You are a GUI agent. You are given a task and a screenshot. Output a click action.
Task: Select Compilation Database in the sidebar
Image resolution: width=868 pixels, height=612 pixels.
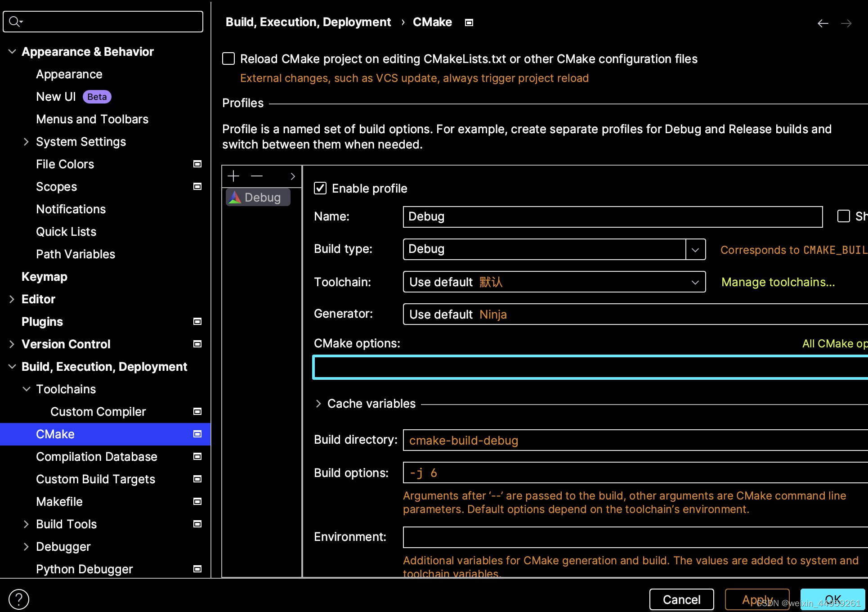pos(97,457)
